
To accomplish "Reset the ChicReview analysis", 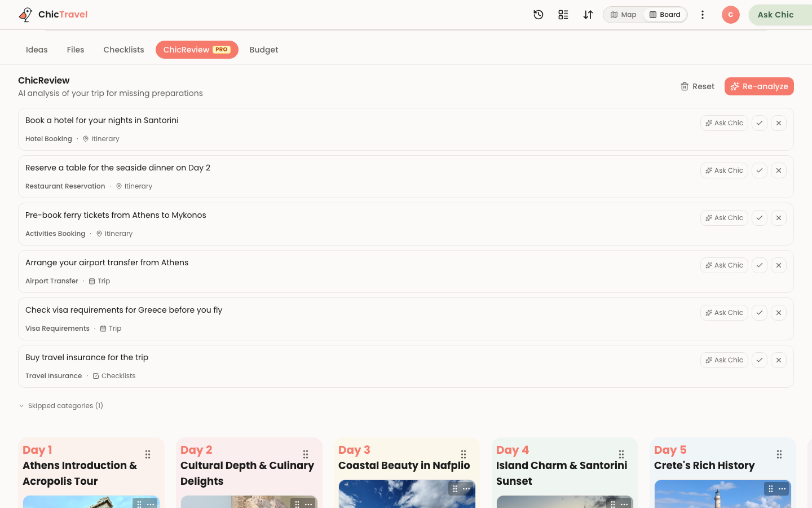I will click(698, 86).
